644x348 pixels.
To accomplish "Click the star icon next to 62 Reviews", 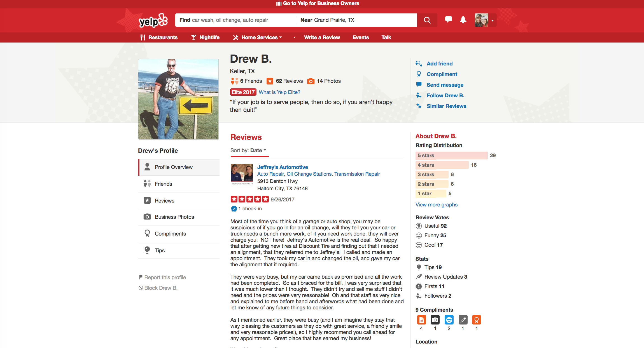I will point(270,81).
